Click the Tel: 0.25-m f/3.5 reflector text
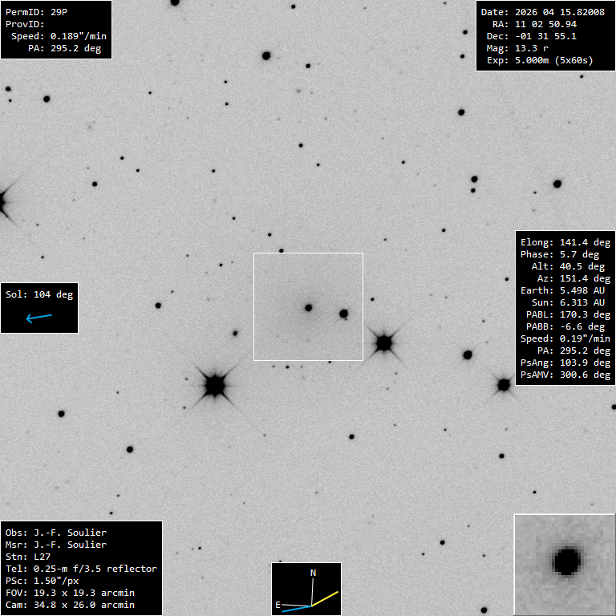This screenshot has width=616, height=616. [x=81, y=568]
